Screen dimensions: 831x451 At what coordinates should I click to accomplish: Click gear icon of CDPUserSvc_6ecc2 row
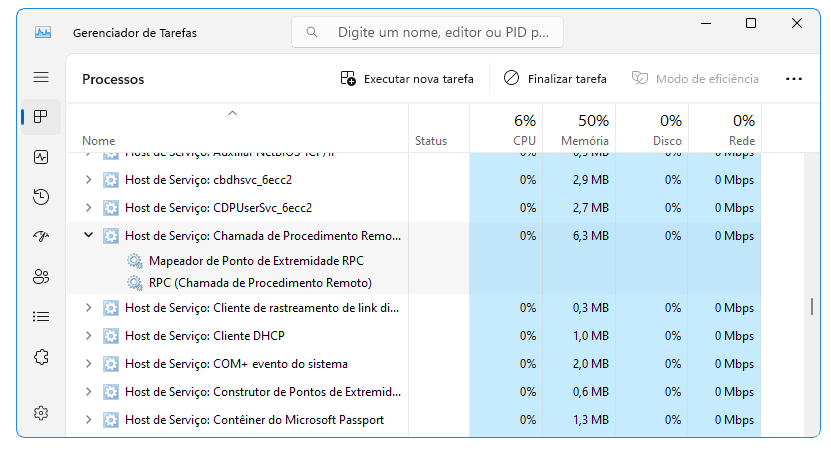coord(111,208)
